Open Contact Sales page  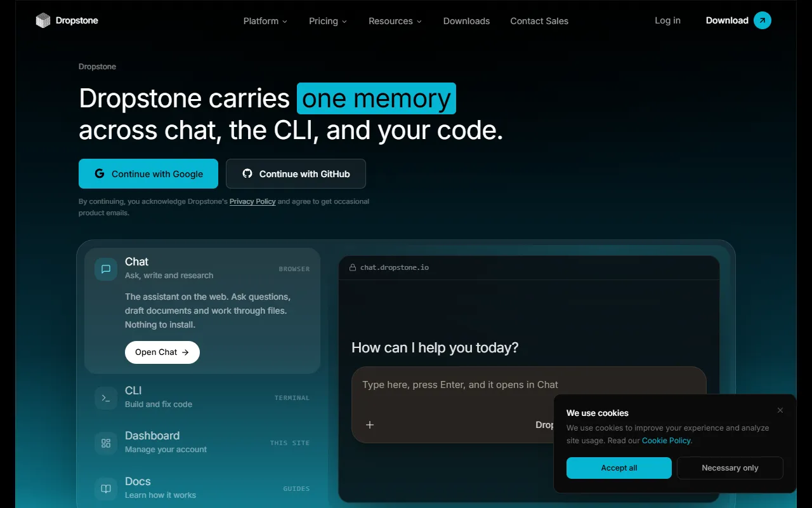click(539, 21)
